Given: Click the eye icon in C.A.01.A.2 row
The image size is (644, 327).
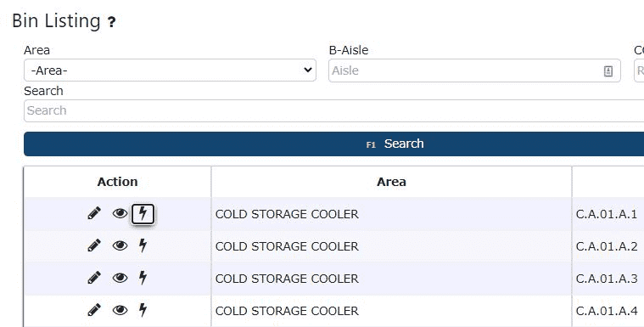Looking at the screenshot, I should [120, 245].
